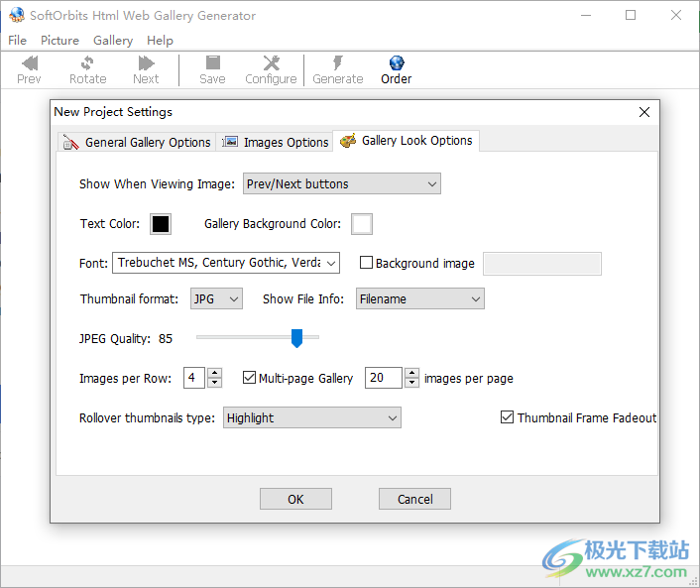
Task: Close the New Project Settings dialog
Action: [x=644, y=112]
